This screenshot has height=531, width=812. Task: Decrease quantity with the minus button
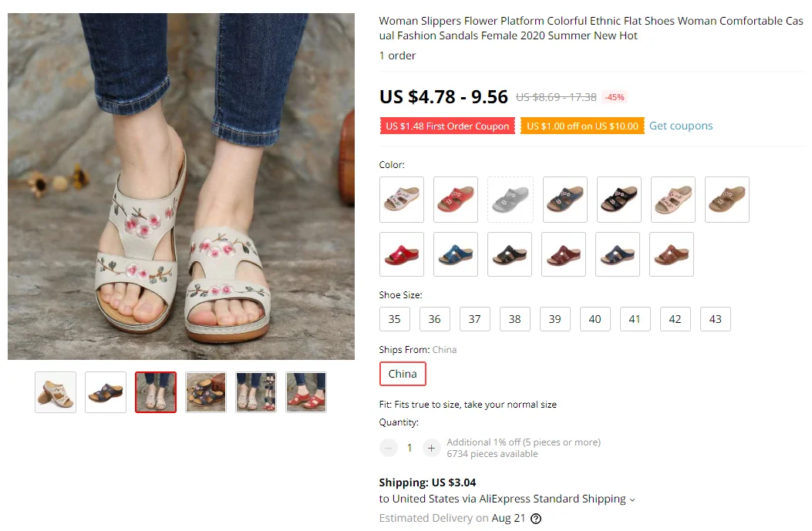coord(389,448)
